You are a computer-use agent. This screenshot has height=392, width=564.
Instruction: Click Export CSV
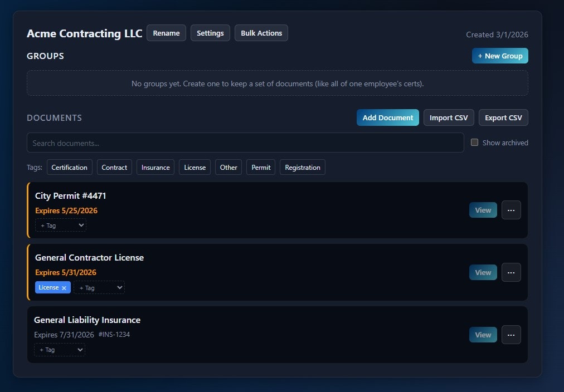(503, 117)
